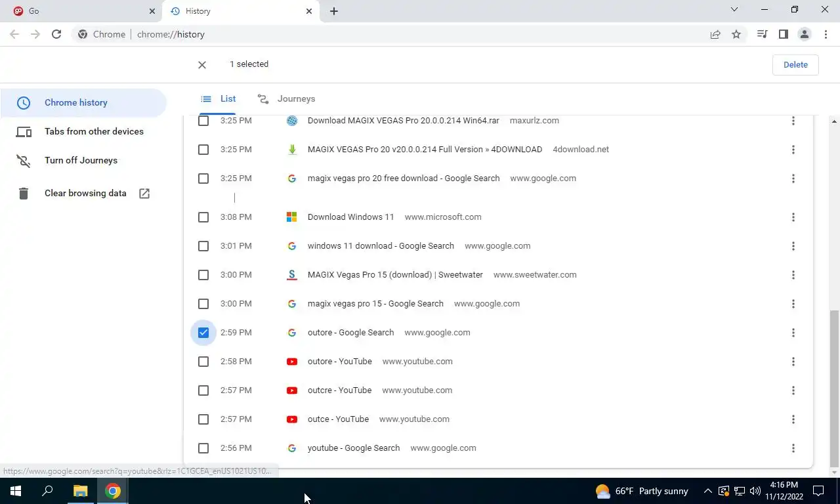Show hidden system tray icons
The height and width of the screenshot is (504, 840).
[707, 491]
